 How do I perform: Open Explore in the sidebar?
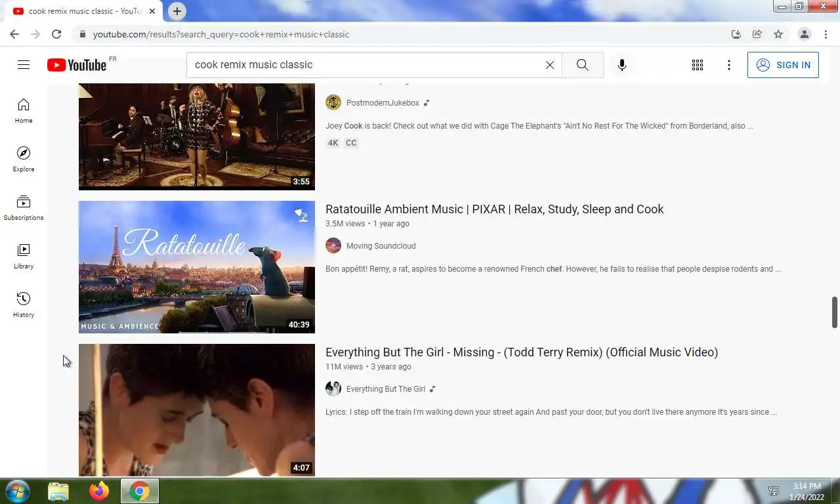coord(24,159)
